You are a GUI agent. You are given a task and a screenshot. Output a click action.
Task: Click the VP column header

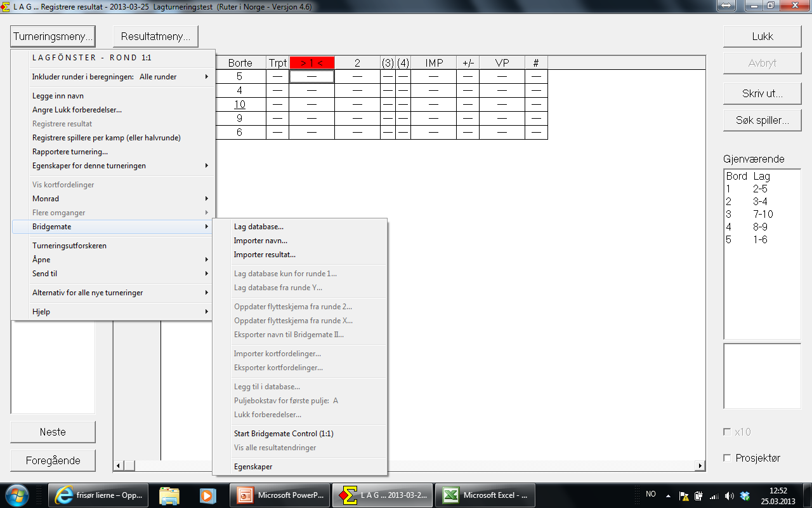(502, 63)
